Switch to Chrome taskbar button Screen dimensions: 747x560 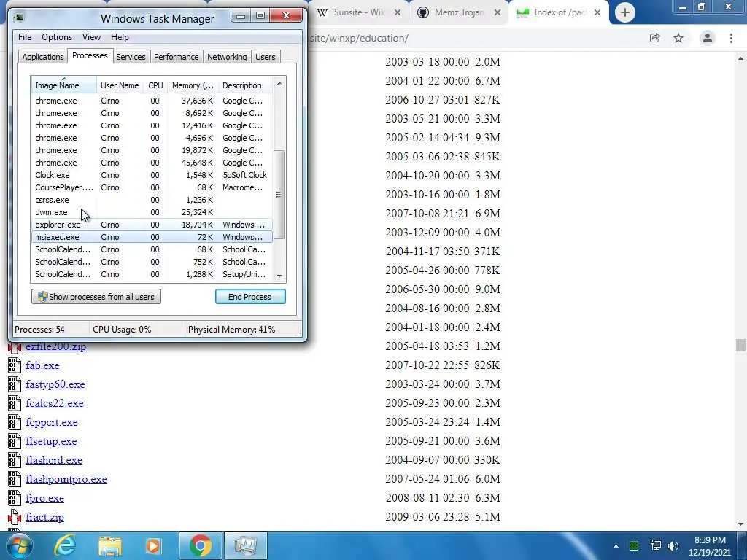[200, 545]
